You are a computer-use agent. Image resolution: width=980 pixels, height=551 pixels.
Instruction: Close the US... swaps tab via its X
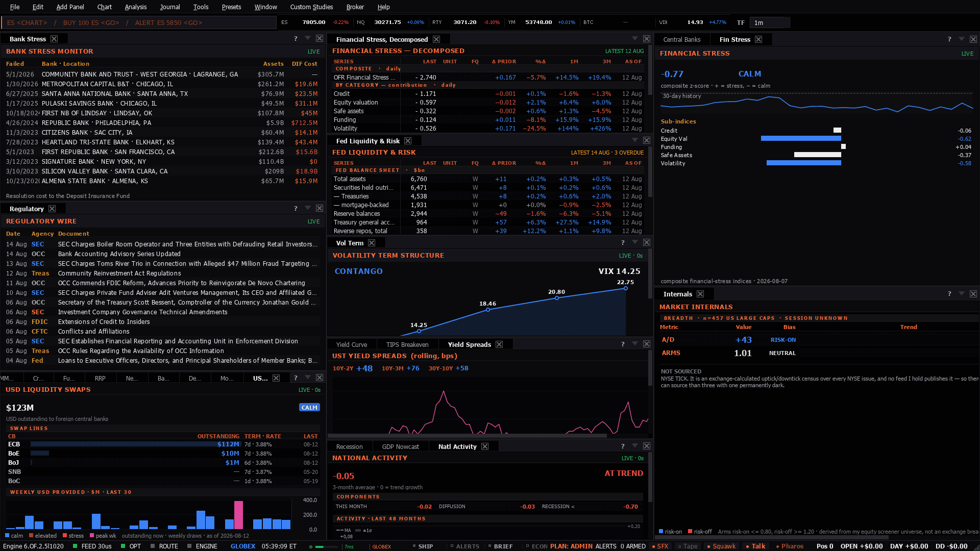pyautogui.click(x=276, y=378)
